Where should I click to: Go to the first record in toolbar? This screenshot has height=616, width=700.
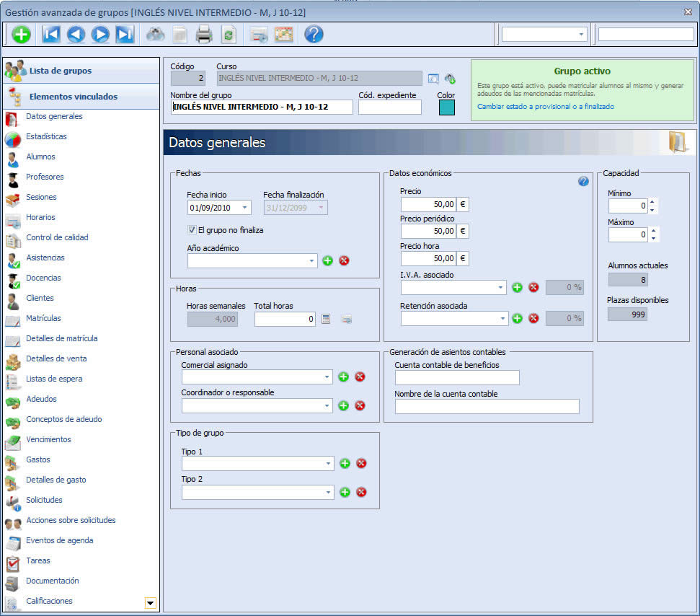tap(51, 35)
